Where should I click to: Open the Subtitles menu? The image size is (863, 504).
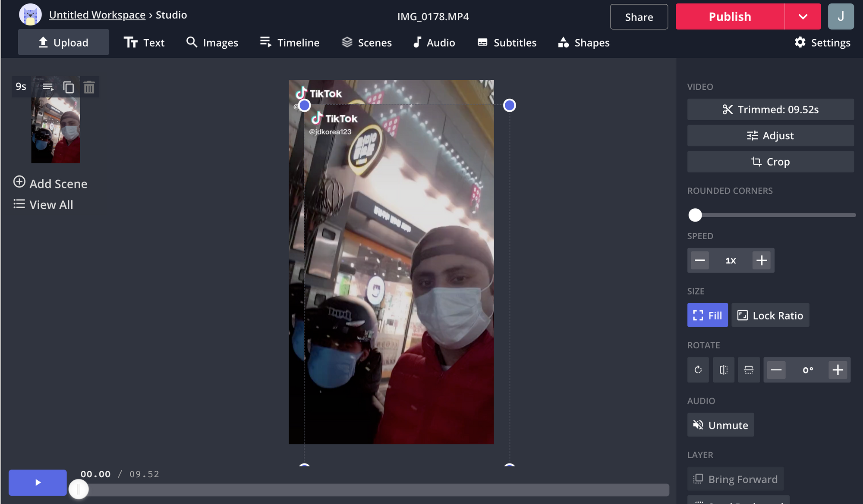pos(507,43)
